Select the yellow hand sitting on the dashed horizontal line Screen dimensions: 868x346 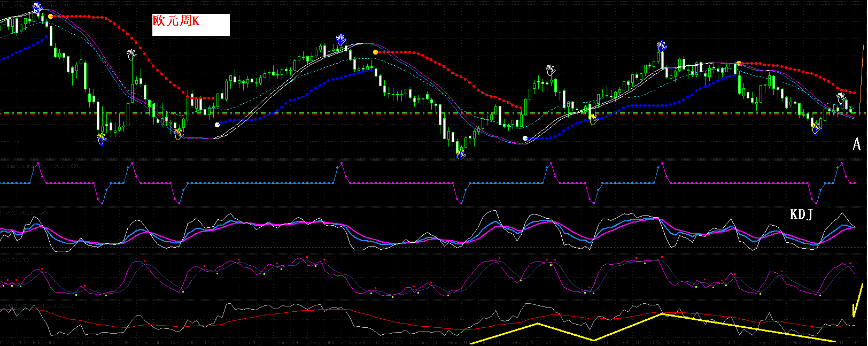(593, 119)
